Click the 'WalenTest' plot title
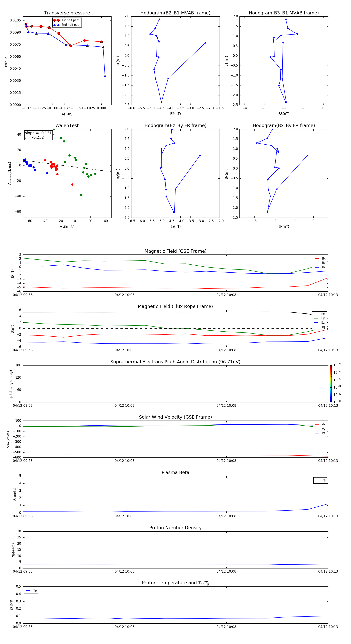Image resolution: width=351 pixels, height=644 pixels. coord(67,125)
